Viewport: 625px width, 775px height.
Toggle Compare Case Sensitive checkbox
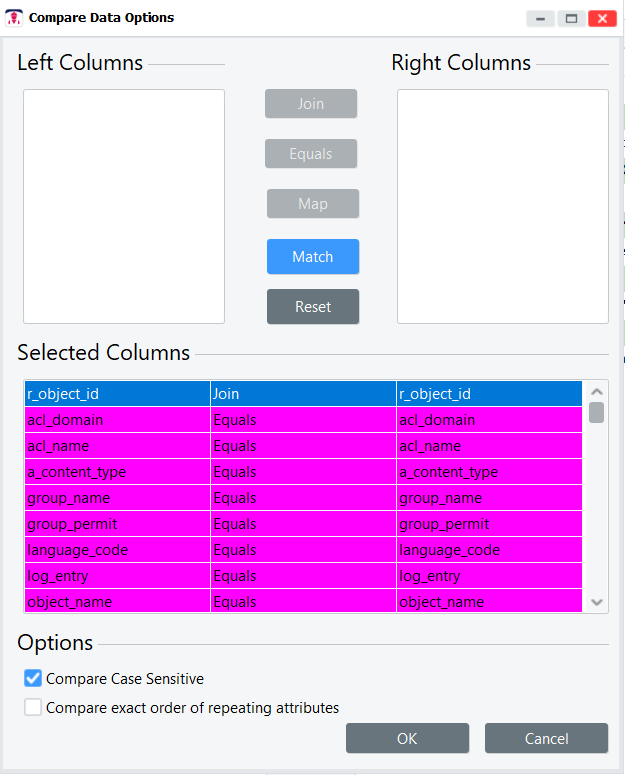click(x=34, y=679)
